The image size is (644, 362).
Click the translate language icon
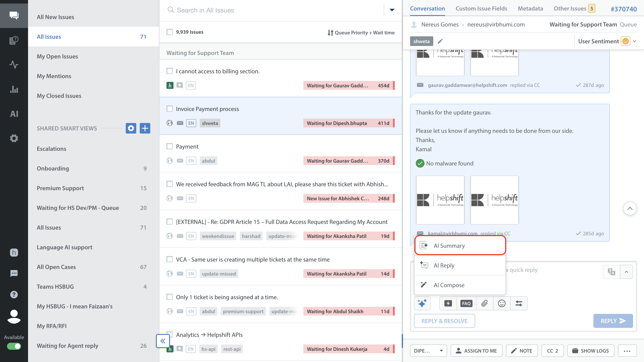coord(612,272)
